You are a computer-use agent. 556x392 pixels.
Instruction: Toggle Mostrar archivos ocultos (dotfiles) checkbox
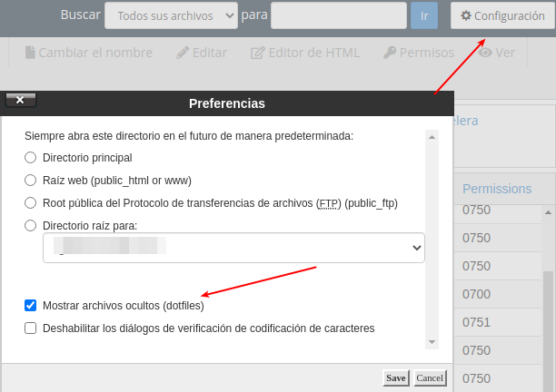click(31, 306)
